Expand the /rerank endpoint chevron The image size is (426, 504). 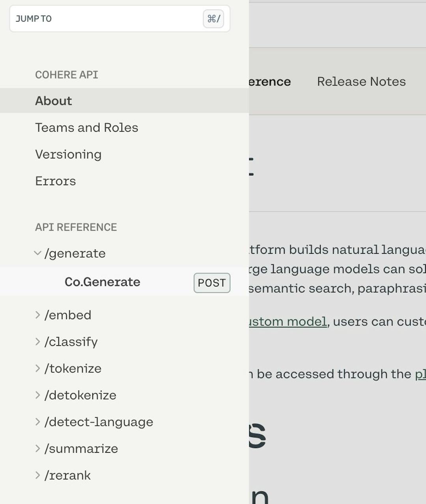pos(38,475)
